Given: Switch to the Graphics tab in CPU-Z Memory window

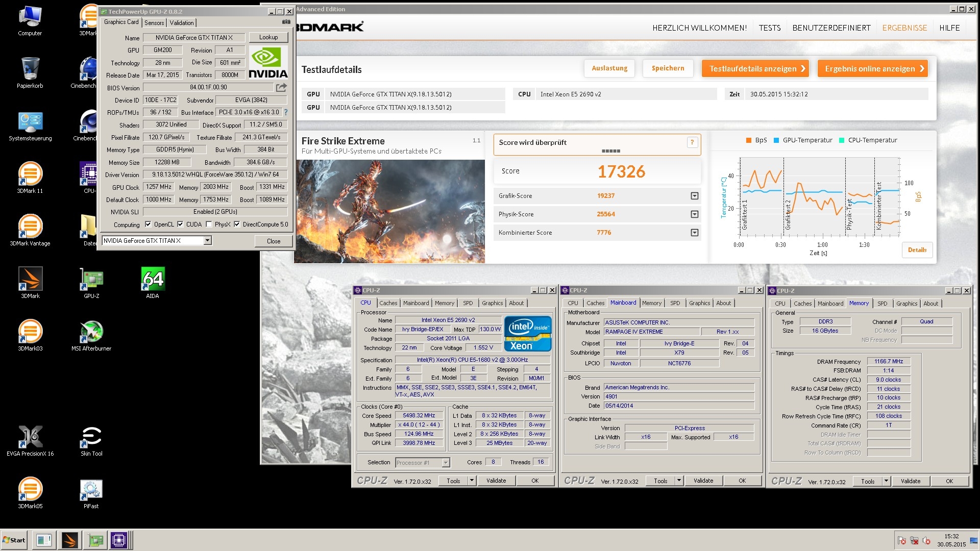Looking at the screenshot, I should tap(906, 304).
